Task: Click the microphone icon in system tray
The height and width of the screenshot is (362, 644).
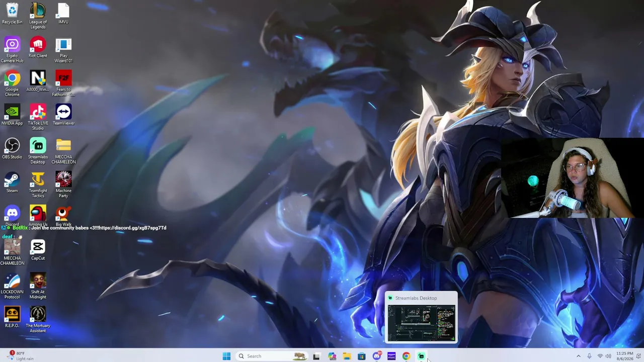Action: click(589, 356)
